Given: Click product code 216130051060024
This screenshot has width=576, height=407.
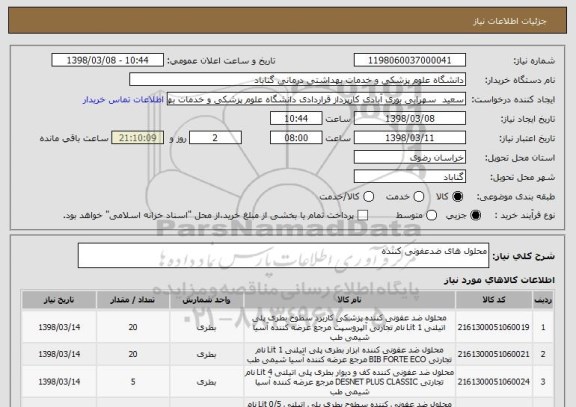Looking at the screenshot, I should click(x=493, y=382).
